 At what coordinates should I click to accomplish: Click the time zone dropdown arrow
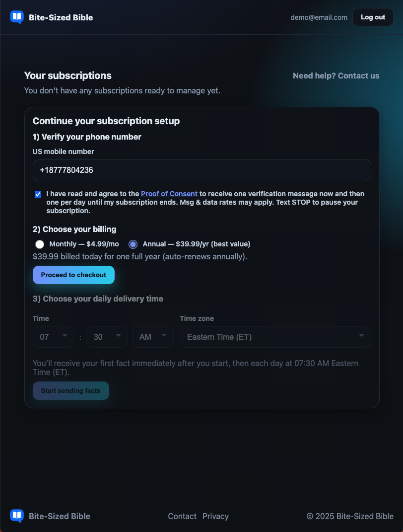point(362,337)
